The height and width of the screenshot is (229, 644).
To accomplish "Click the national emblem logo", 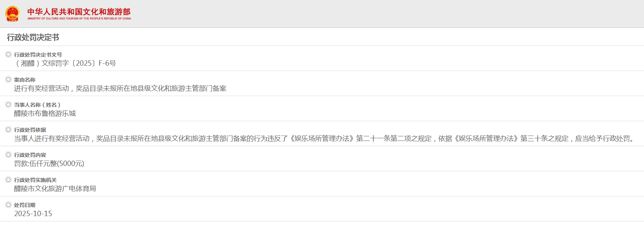I will (x=12, y=14).
